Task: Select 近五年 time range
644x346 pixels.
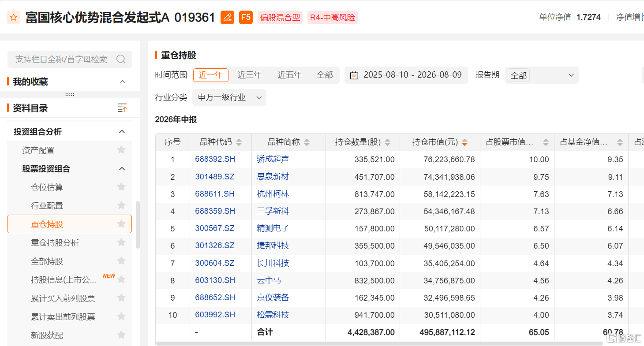Action: [290, 75]
